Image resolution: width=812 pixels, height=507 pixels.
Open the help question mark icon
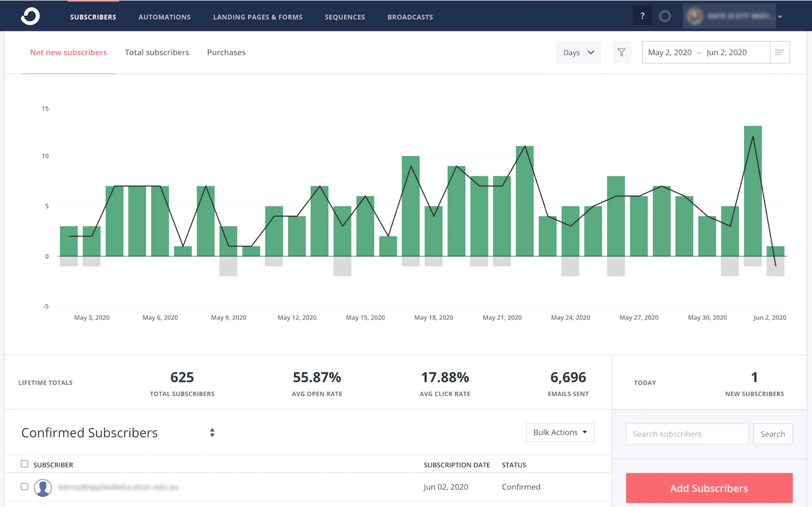(x=642, y=16)
